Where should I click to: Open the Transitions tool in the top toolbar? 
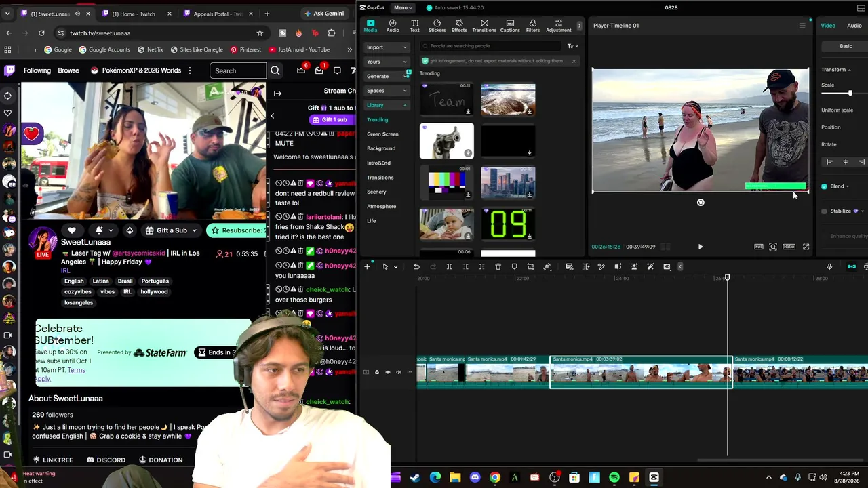(484, 26)
